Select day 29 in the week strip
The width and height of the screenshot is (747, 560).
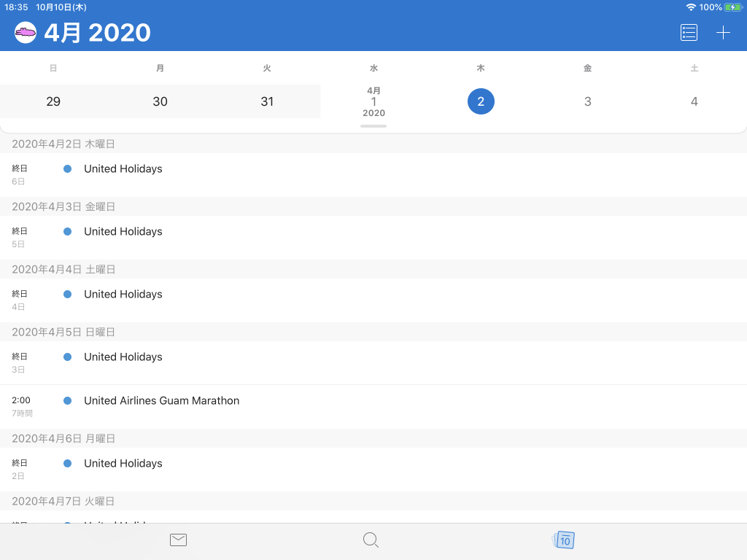coord(53,101)
